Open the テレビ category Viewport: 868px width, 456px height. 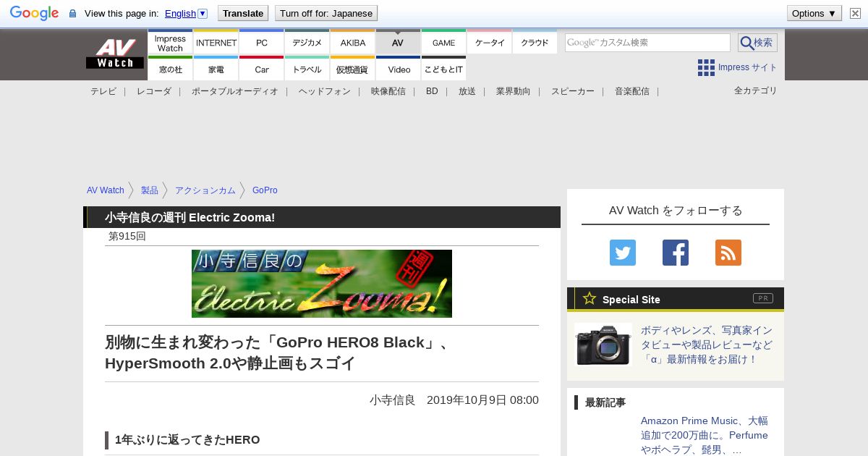pyautogui.click(x=103, y=91)
